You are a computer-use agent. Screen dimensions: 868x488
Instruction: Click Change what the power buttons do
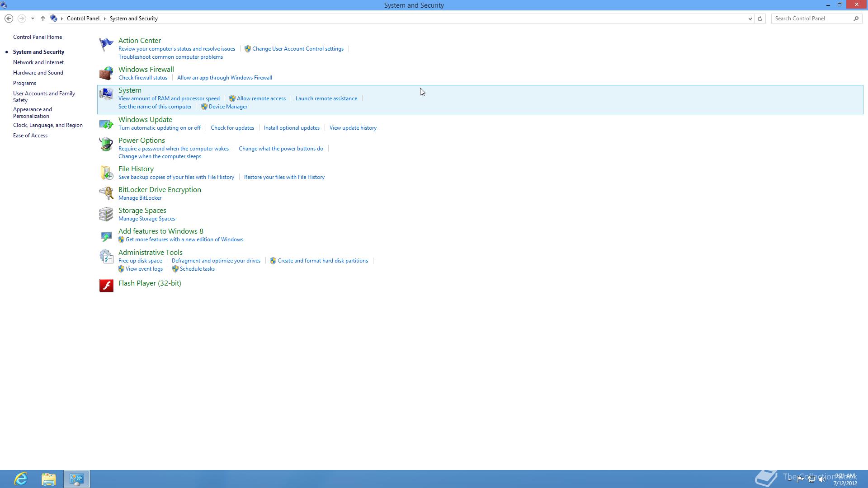tap(281, 149)
